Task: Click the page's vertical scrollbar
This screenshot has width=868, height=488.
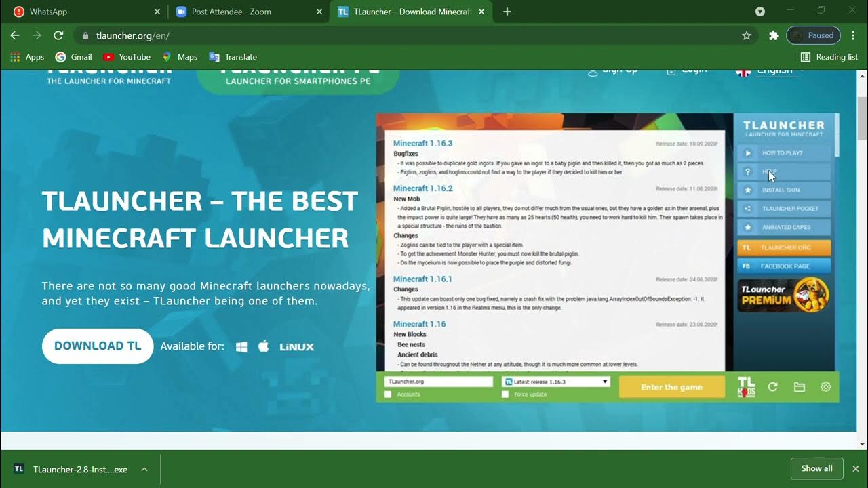Action: [862, 119]
